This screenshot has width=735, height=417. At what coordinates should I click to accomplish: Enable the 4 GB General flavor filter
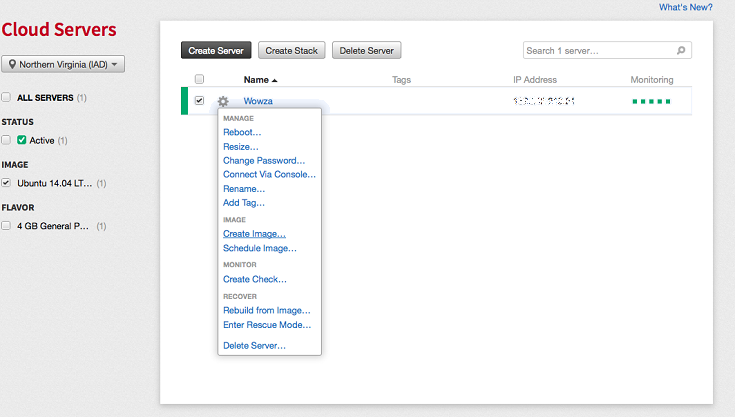pos(7,226)
